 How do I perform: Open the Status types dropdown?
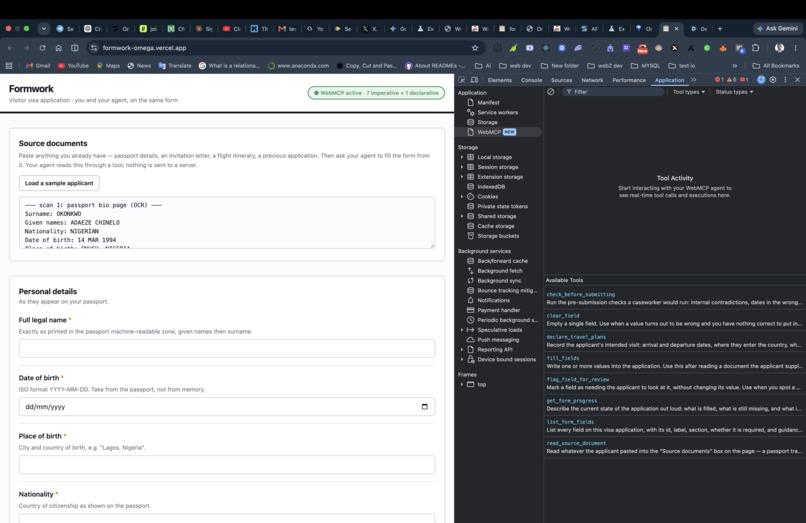click(x=734, y=92)
